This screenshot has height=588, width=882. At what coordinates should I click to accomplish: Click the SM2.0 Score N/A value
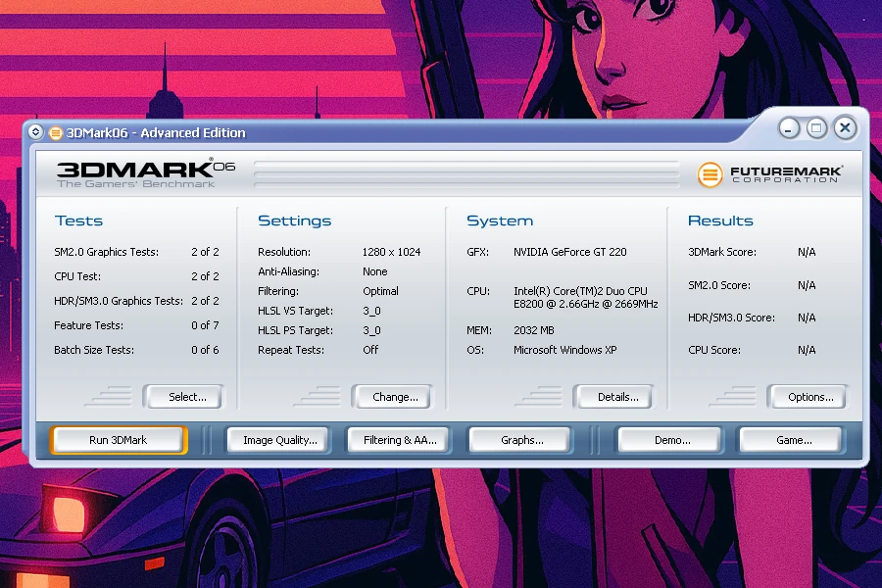click(807, 285)
